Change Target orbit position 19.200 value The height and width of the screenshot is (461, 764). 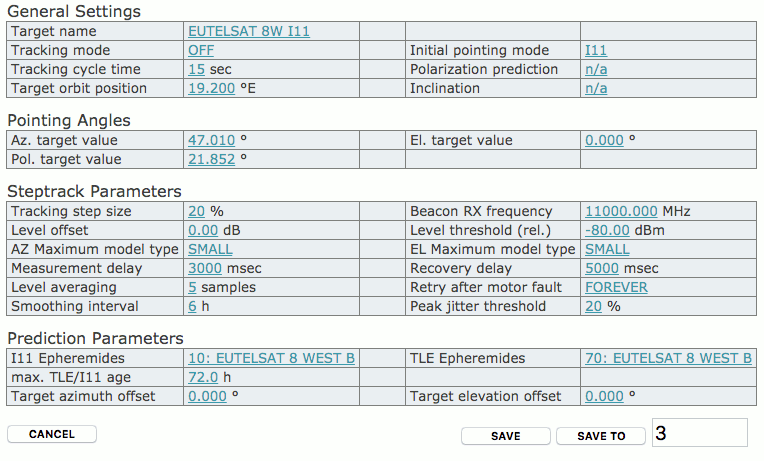[x=211, y=88]
